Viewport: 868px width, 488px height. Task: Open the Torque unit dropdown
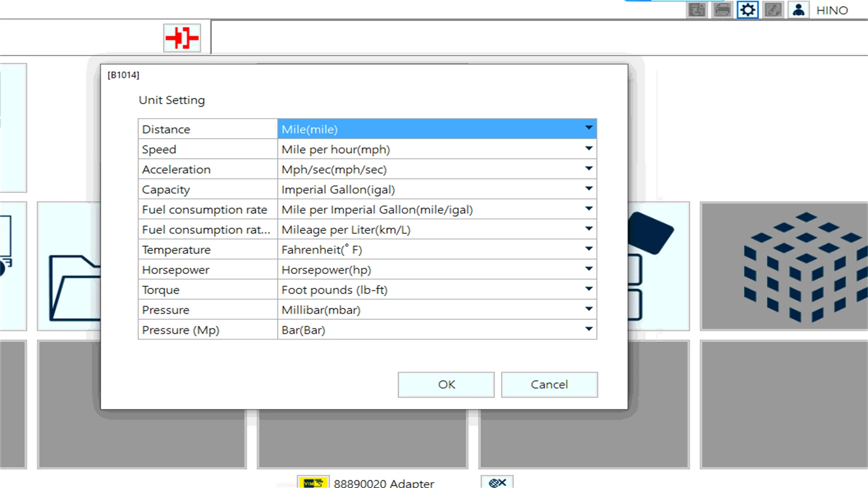[437, 290]
